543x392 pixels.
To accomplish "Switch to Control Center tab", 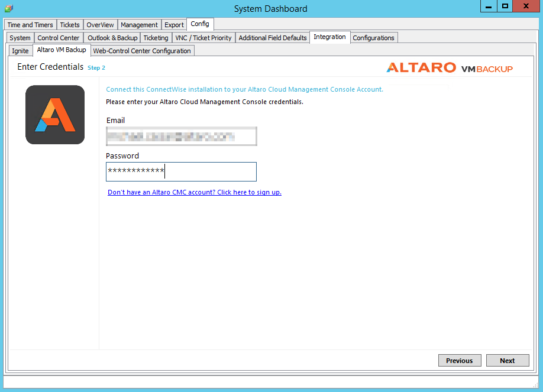I will click(59, 38).
